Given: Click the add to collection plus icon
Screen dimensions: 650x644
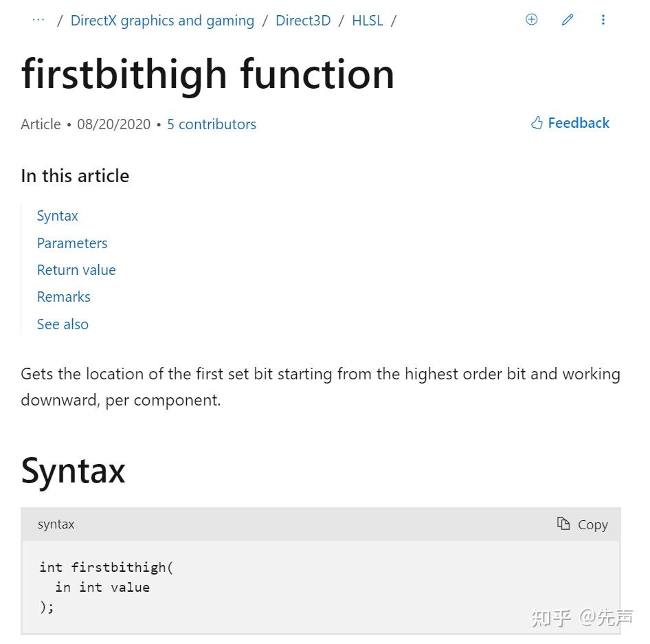Looking at the screenshot, I should pyautogui.click(x=531, y=20).
